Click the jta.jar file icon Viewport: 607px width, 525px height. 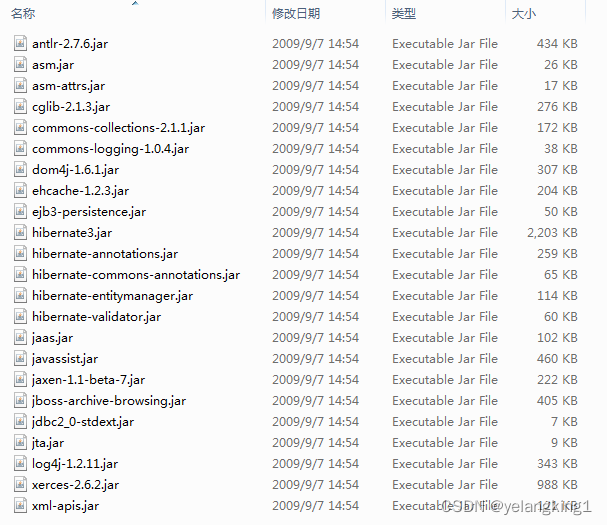[x=20, y=443]
